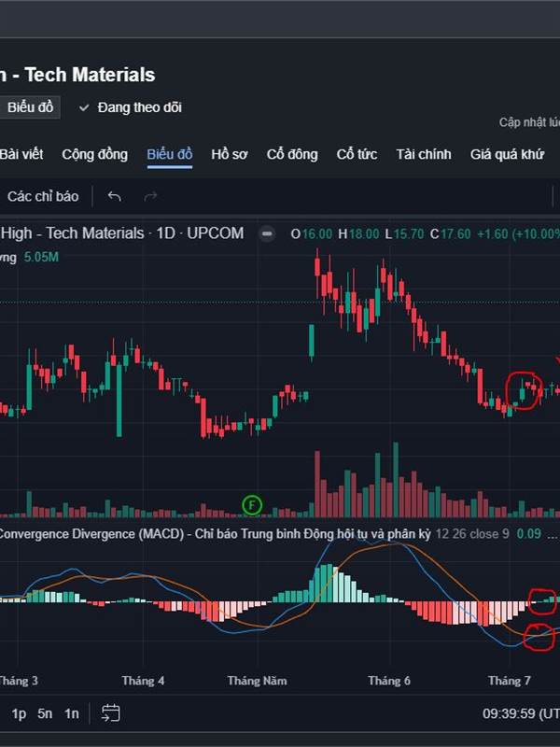Click the Tháng Năm time axis label
Image resolution: width=560 pixels, height=747 pixels.
[258, 681]
